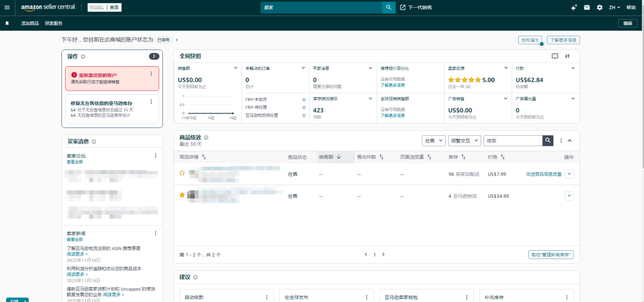The height and width of the screenshot is (302, 644).
Task: Open 下一代销售 link in header
Action: (416, 7)
